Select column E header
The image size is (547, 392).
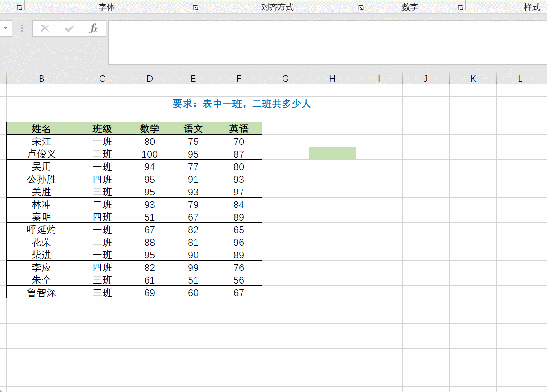(193, 78)
